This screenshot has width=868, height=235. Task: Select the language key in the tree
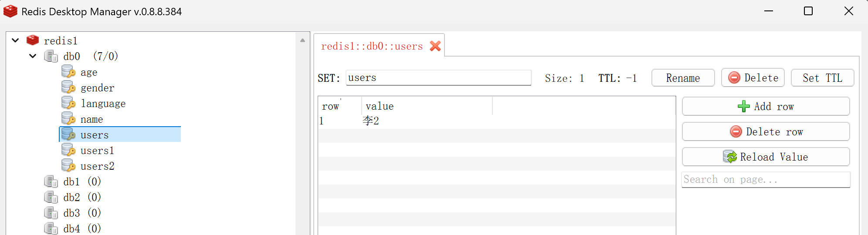[x=103, y=104]
